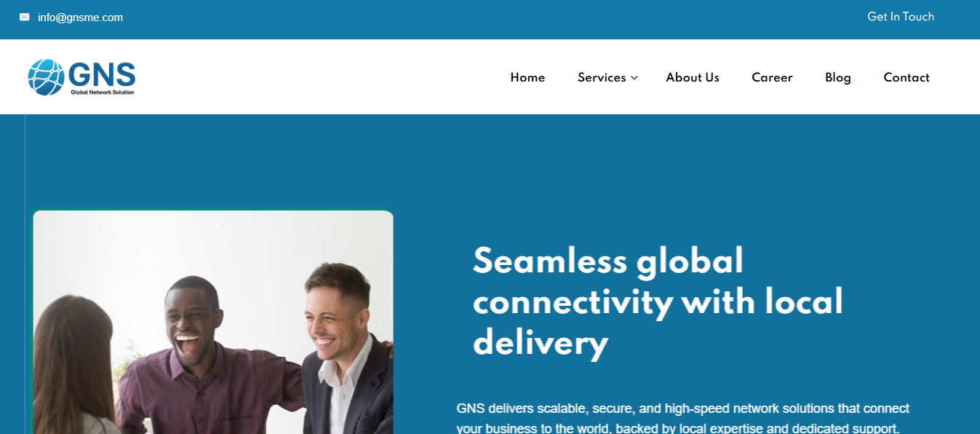Click the smiling man in dark blazer
This screenshot has width=980, height=434.
(342, 350)
